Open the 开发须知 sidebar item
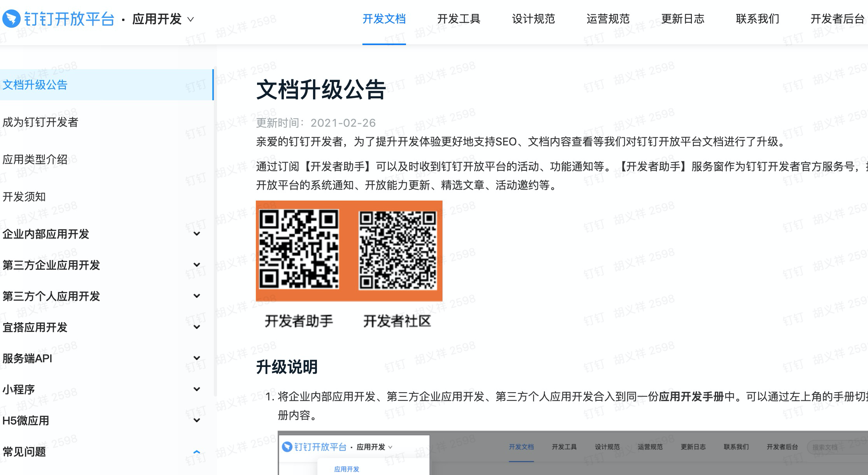Image resolution: width=868 pixels, height=475 pixels. (x=24, y=197)
